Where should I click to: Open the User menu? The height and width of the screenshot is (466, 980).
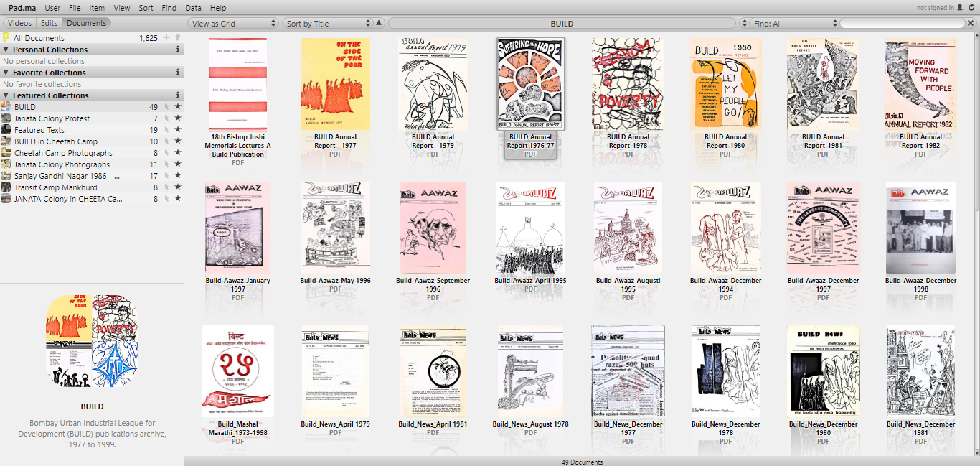coord(52,8)
